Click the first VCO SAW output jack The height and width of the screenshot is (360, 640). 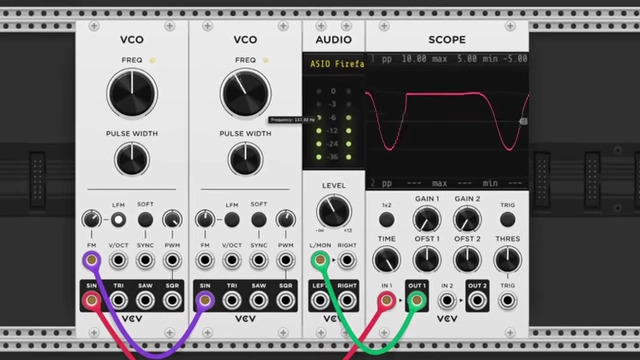click(145, 300)
